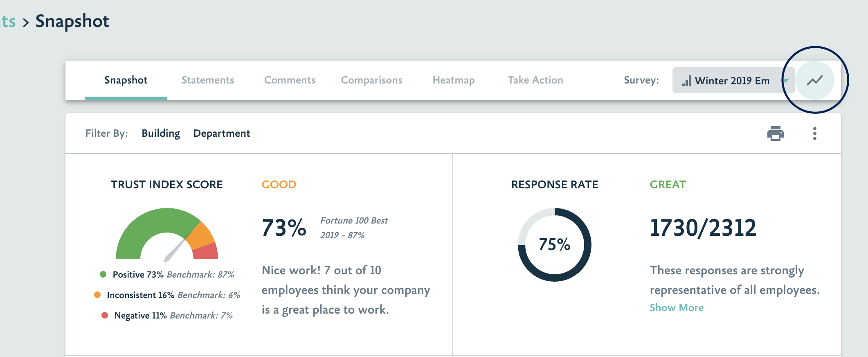Viewport: 868px width, 357px height.
Task: Click the 75% response rate donut chart
Action: (x=554, y=244)
